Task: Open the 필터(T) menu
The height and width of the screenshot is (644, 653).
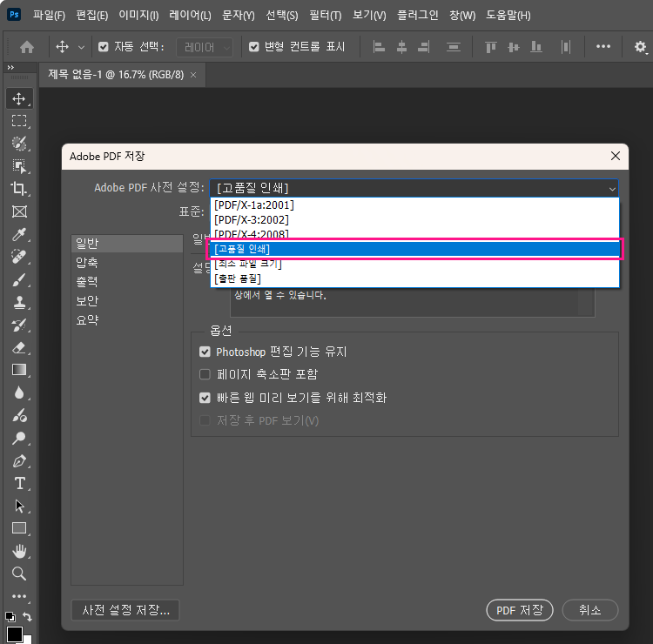Action: [323, 16]
